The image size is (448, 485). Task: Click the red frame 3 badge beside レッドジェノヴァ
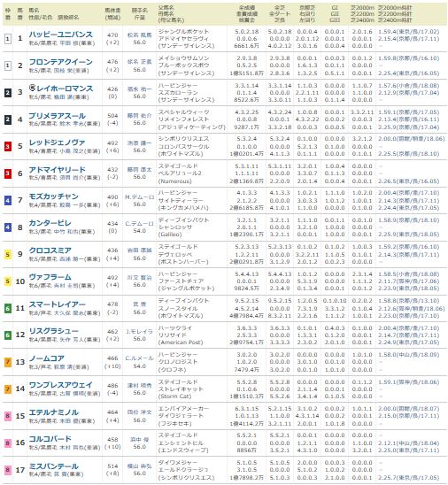pos(8,146)
